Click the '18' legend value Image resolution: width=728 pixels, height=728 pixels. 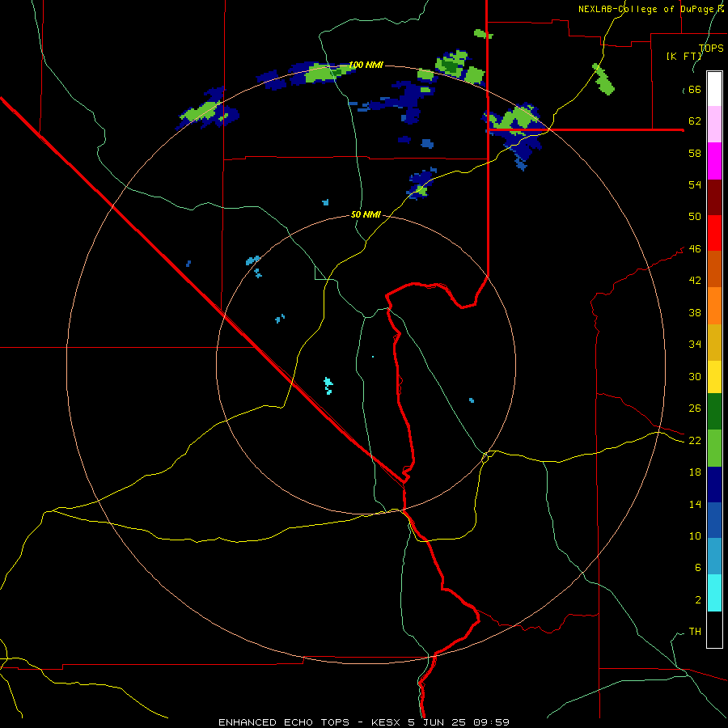click(x=695, y=472)
